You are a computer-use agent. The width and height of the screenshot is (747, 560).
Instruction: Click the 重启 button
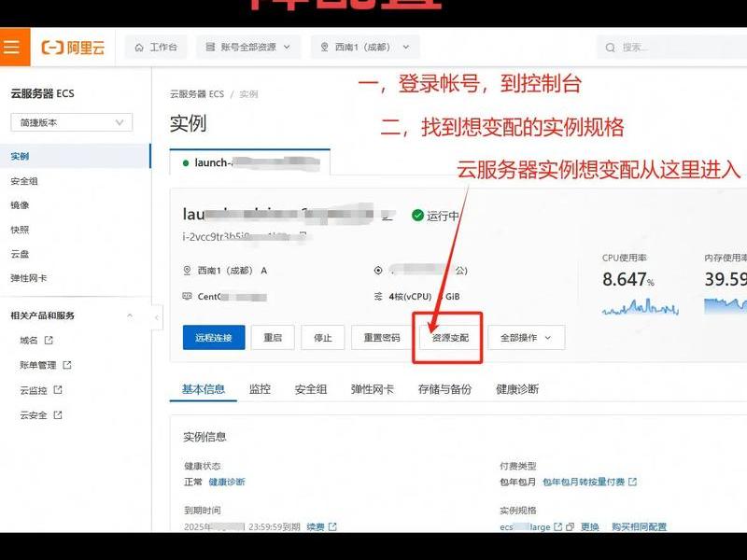point(273,338)
